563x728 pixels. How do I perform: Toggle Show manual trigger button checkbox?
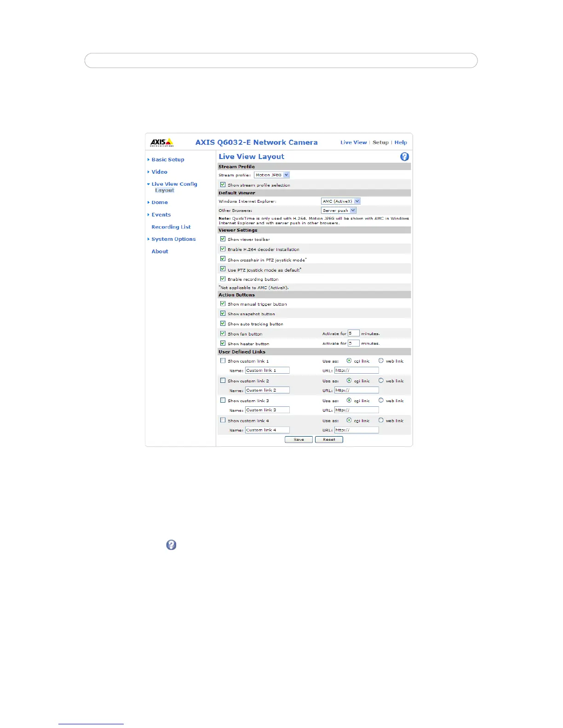223,304
